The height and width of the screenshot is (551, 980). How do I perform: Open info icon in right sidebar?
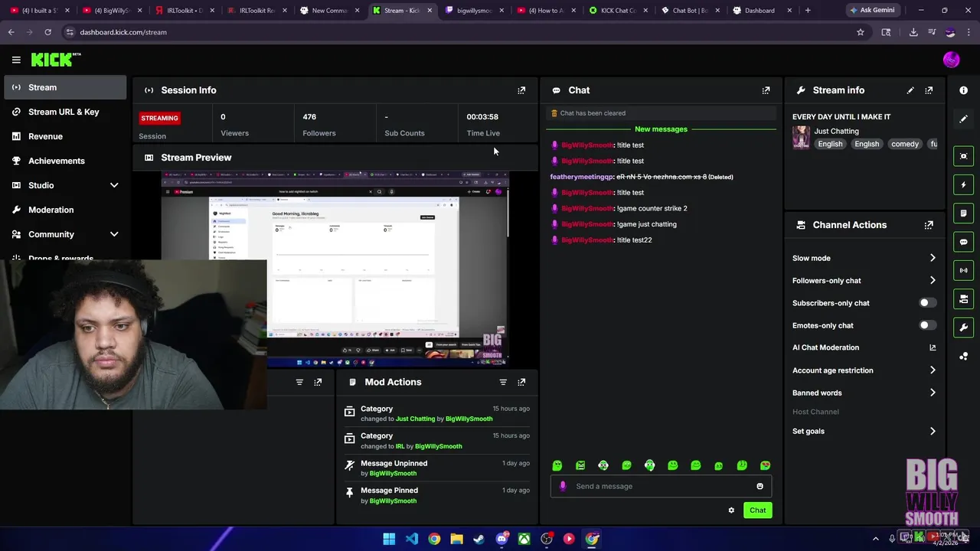(964, 90)
